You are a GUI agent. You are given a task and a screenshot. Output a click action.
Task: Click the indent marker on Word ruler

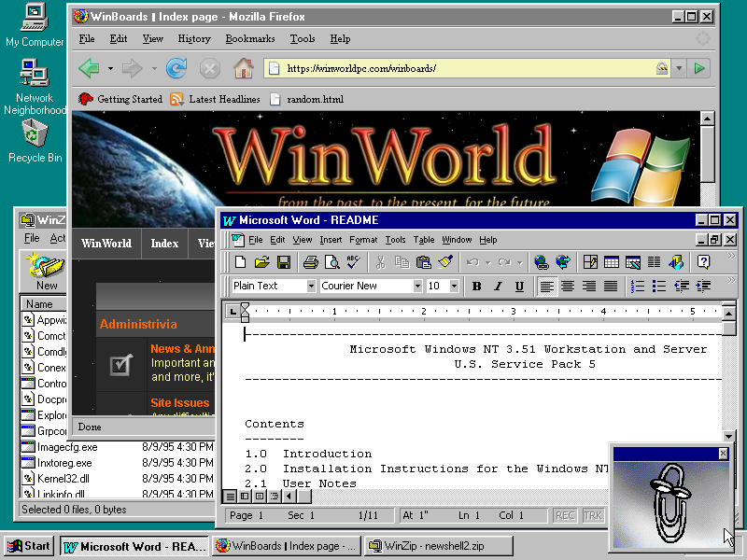[x=245, y=312]
